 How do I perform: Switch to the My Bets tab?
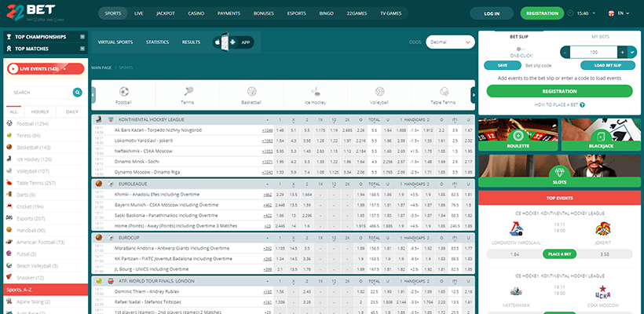598,37
